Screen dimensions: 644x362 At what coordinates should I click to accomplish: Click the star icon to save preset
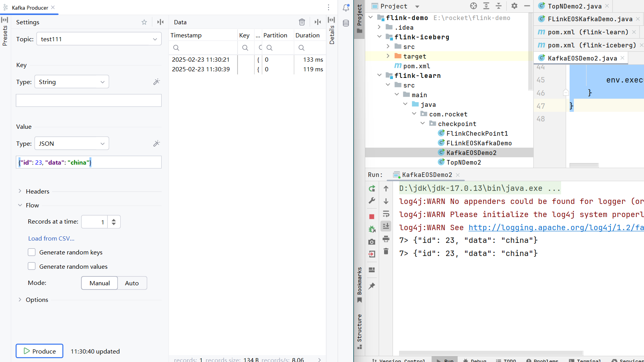(x=144, y=22)
